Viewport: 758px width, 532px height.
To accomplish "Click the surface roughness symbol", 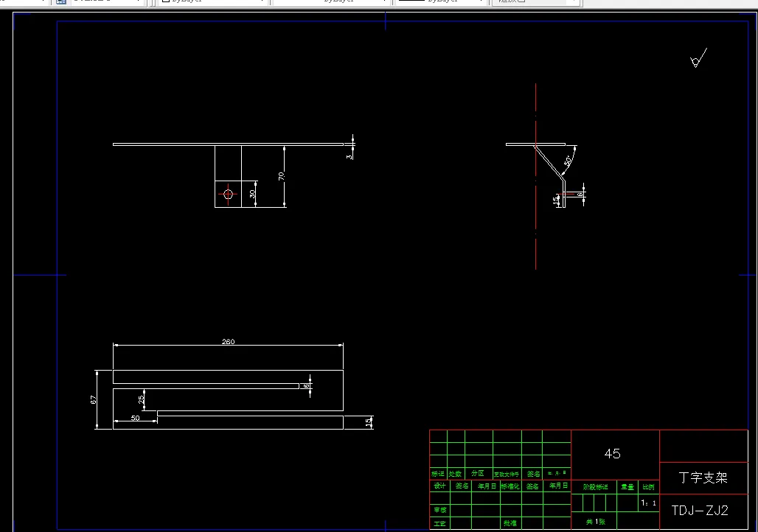I will pyautogui.click(x=698, y=58).
